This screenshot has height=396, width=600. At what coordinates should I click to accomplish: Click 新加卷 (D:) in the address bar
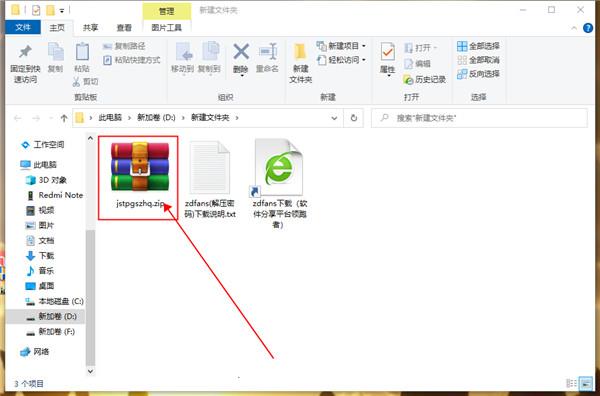pos(156,118)
